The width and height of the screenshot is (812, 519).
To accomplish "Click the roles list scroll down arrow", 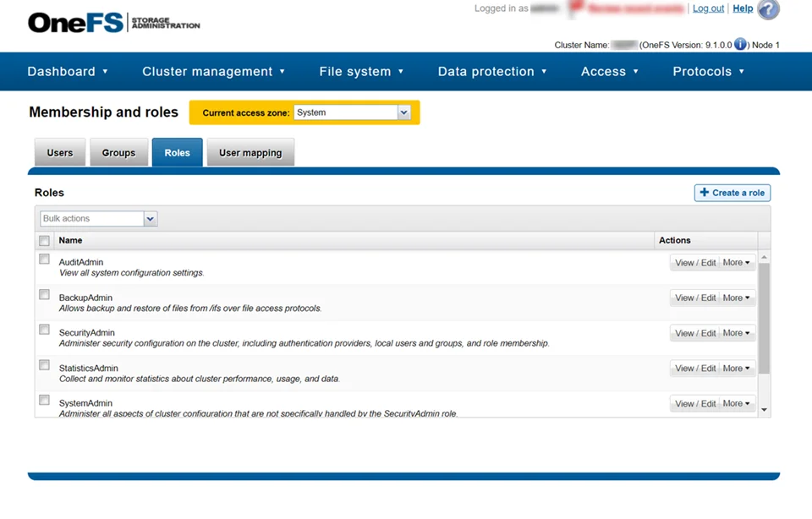I will [x=764, y=410].
